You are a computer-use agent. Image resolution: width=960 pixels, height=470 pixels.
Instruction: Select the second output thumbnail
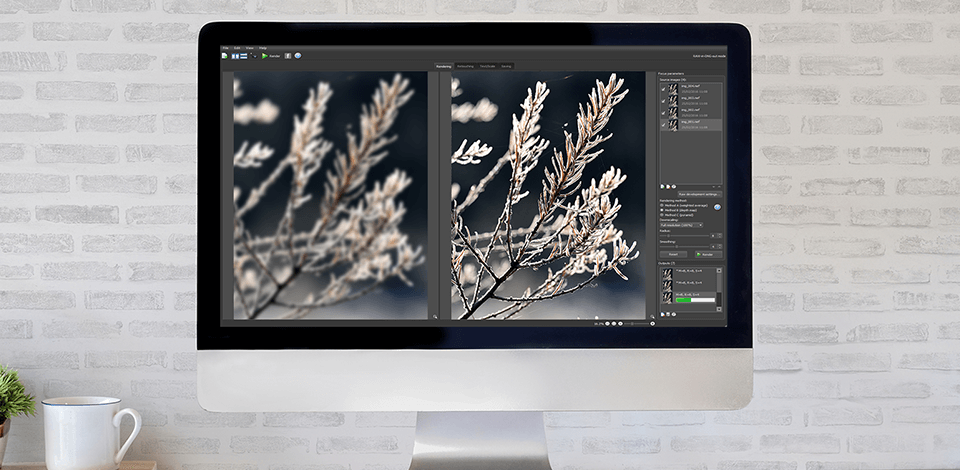667,286
